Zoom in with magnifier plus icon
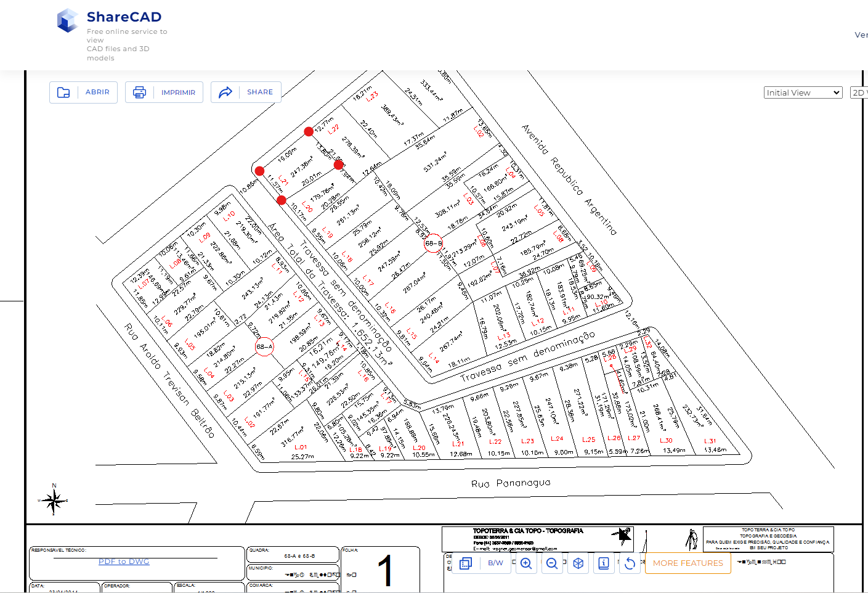Image resolution: width=868 pixels, height=593 pixels. click(x=526, y=563)
